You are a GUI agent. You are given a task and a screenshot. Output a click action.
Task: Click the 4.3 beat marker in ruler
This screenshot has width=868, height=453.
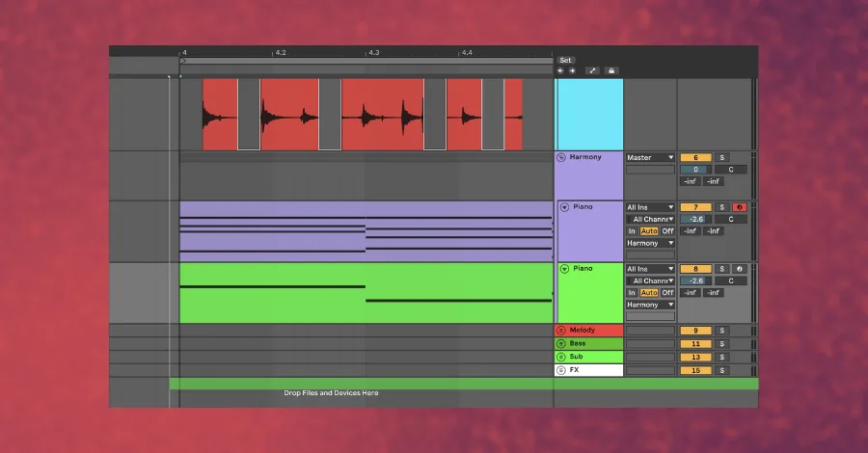[x=374, y=53]
